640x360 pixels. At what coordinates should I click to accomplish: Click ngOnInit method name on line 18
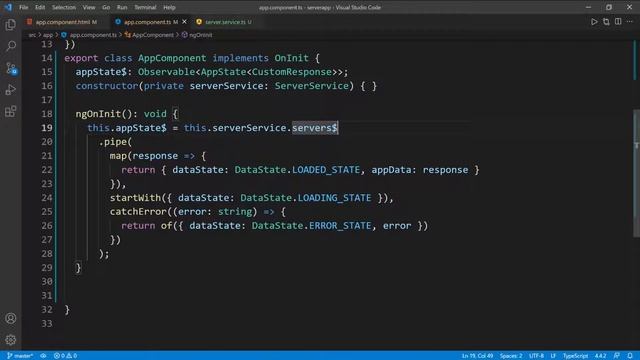(98, 114)
